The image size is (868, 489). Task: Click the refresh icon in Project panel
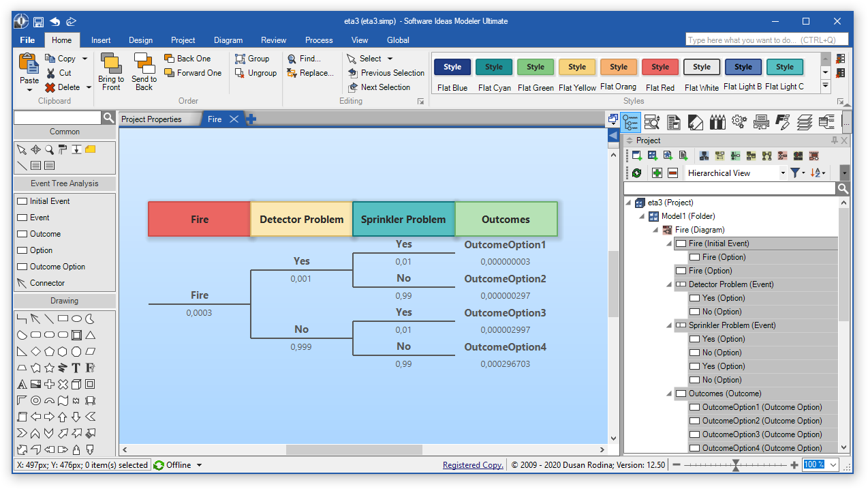(x=636, y=173)
